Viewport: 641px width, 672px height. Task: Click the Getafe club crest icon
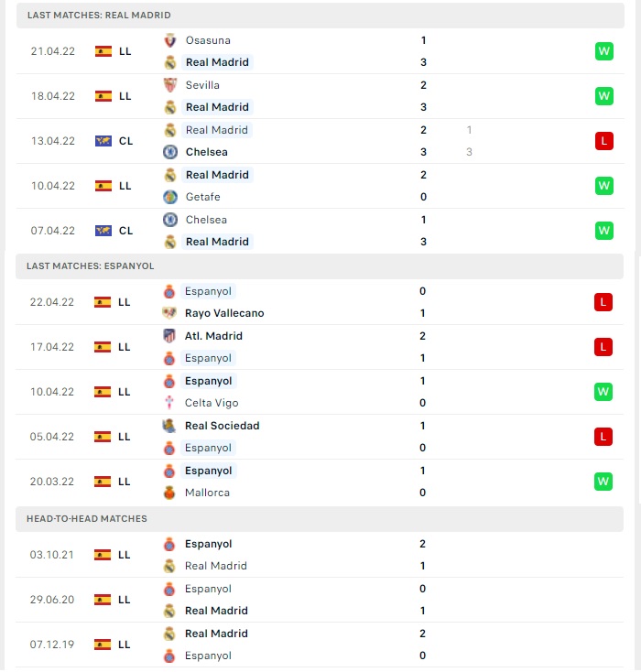170,197
